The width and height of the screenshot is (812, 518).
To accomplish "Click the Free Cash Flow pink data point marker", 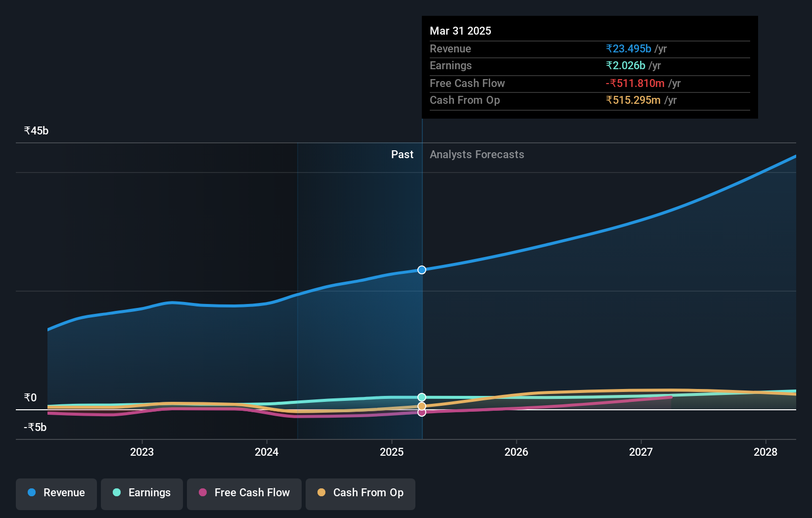I will click(422, 412).
